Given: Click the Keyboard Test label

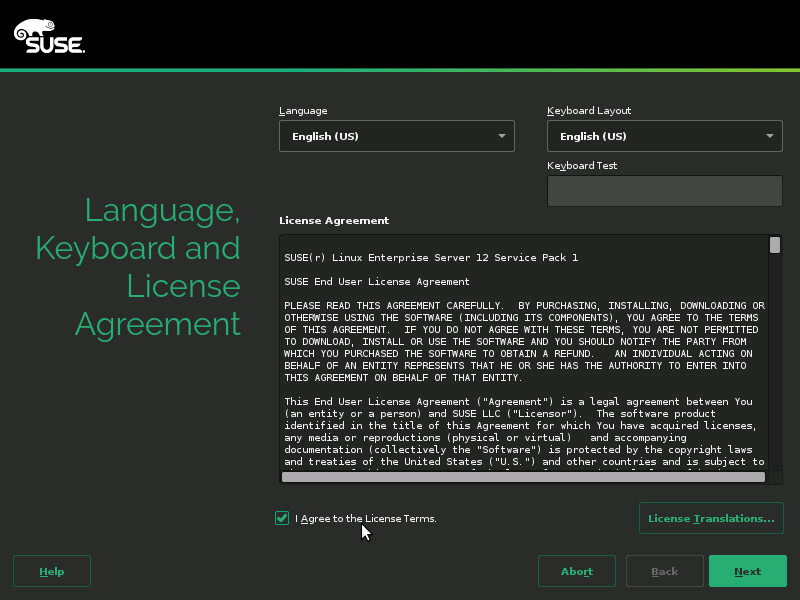Looking at the screenshot, I should tap(581, 166).
